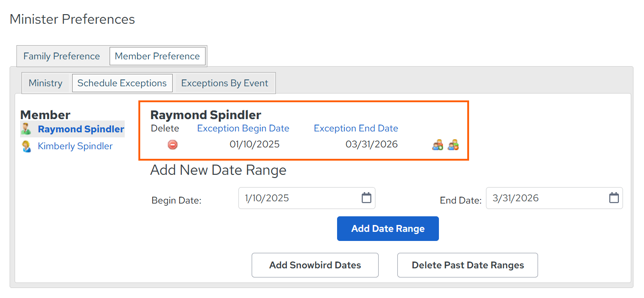This screenshot has height=298, width=644.
Task: Switch to Exceptions By Event tab
Action: [x=225, y=83]
